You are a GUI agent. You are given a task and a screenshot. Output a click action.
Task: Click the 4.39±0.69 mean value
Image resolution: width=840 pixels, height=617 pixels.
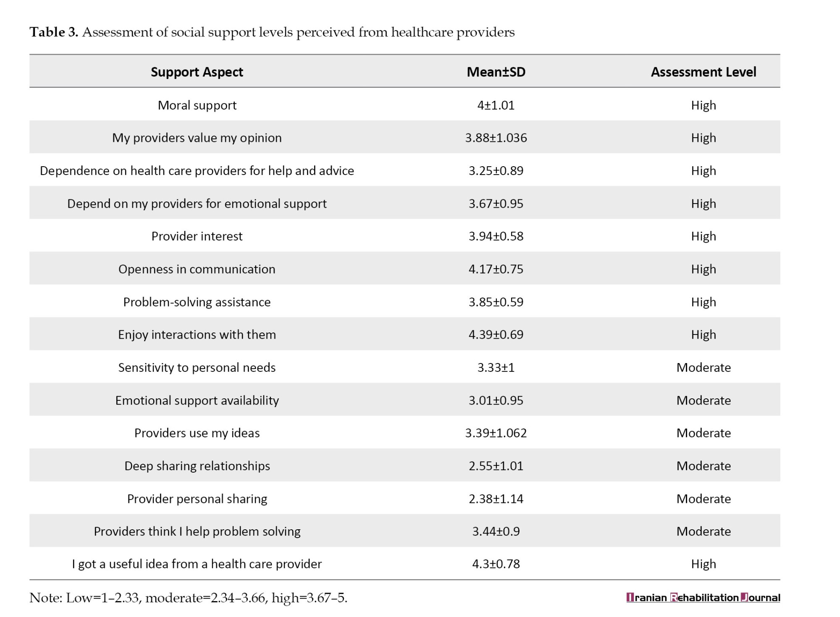pos(496,335)
